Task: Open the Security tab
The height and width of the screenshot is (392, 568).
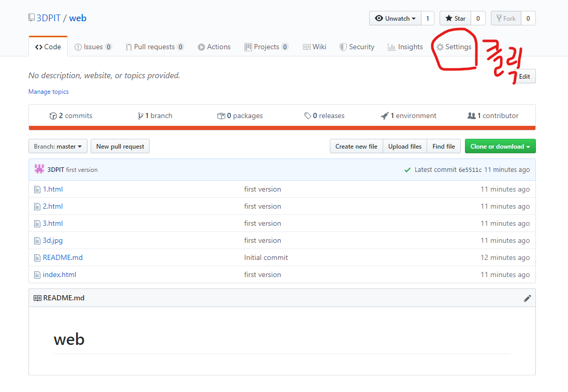Action: coord(357,47)
